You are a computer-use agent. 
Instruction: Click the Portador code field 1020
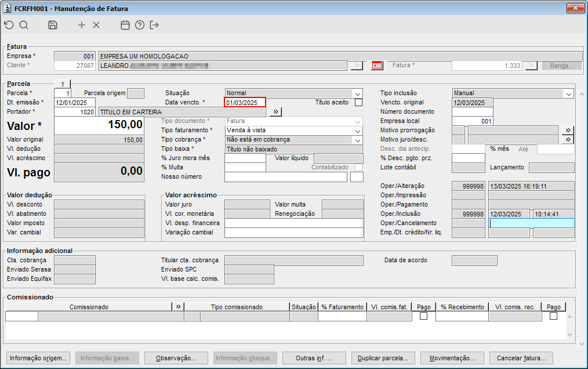[x=75, y=112]
